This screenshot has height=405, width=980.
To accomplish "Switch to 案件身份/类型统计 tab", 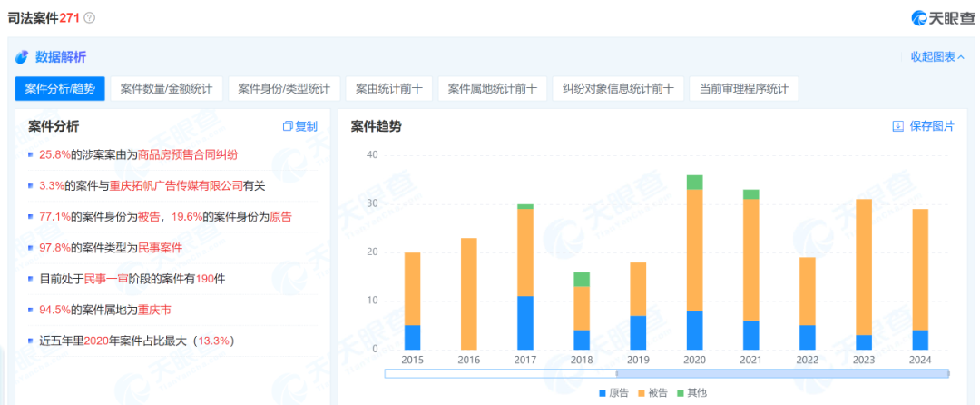I will pos(284,88).
